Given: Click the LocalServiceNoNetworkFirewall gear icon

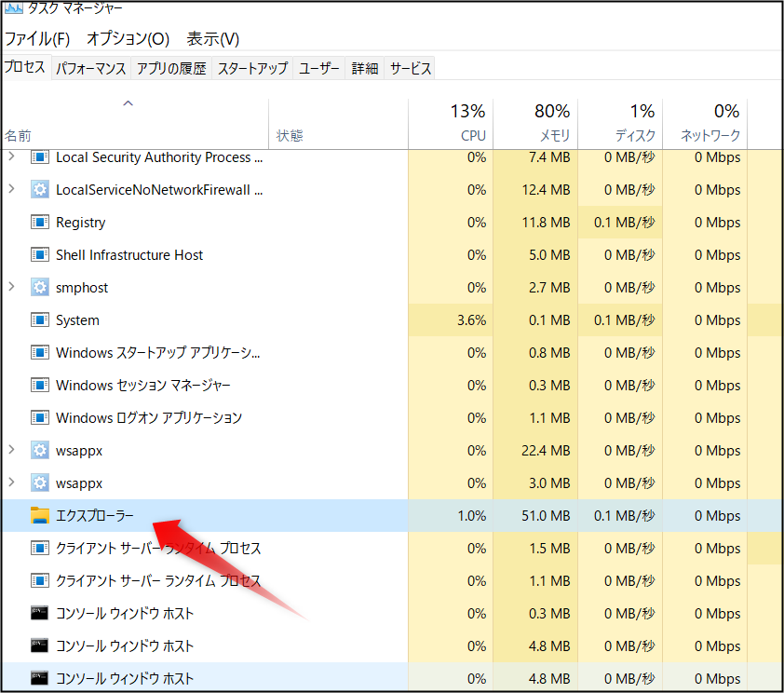Looking at the screenshot, I should coord(39,190).
